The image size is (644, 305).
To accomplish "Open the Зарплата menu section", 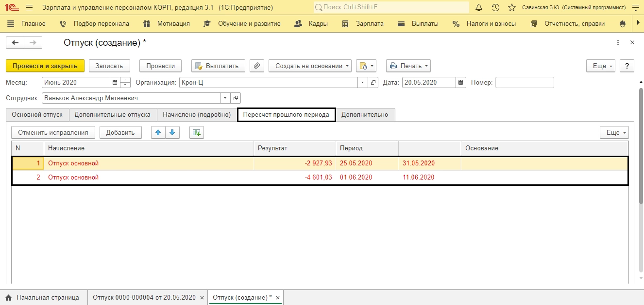I will pyautogui.click(x=363, y=23).
